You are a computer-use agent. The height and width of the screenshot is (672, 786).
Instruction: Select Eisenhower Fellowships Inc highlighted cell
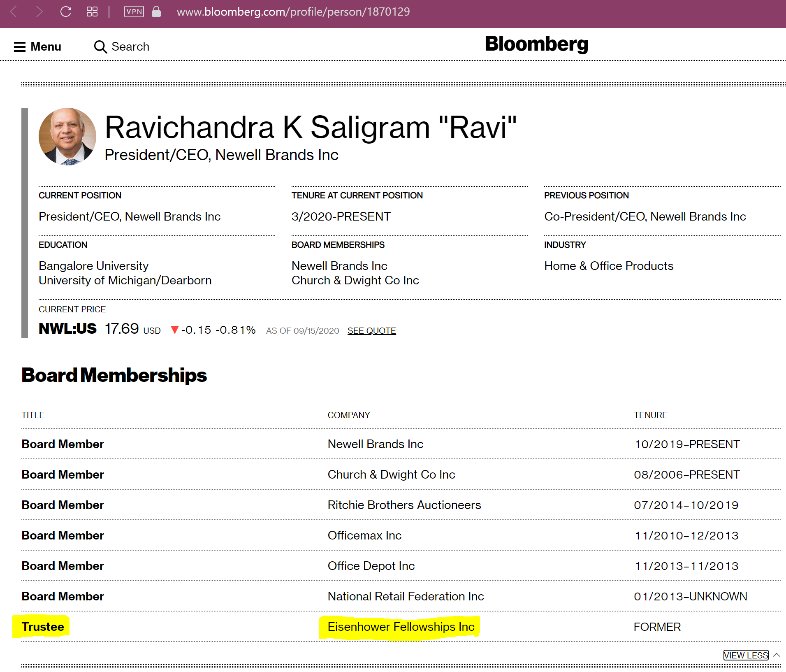401,627
